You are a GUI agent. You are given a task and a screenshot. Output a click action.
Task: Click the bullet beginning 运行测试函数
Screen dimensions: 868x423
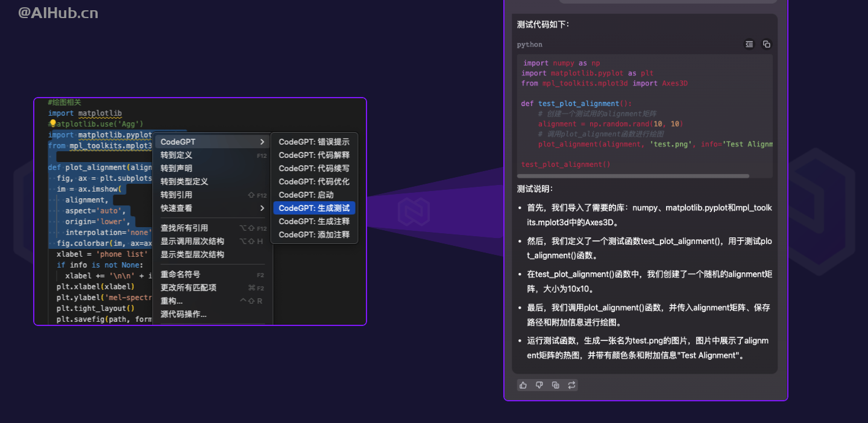(x=649, y=348)
